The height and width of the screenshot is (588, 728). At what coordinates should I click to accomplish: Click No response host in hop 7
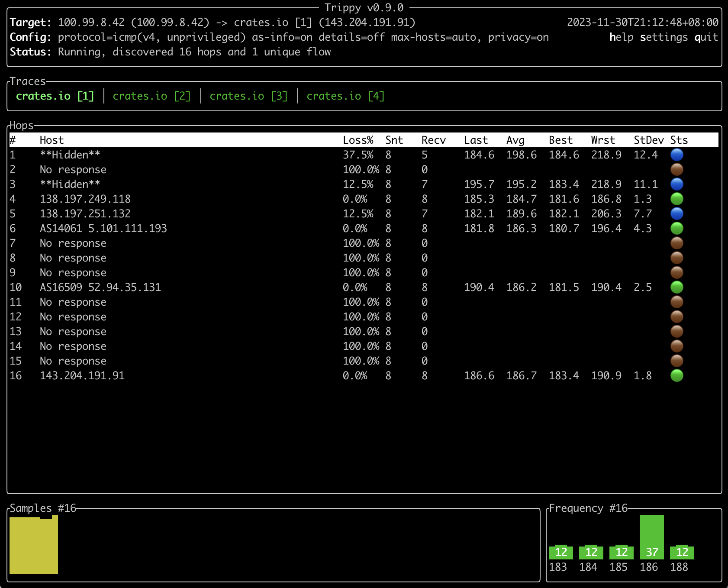click(73, 243)
